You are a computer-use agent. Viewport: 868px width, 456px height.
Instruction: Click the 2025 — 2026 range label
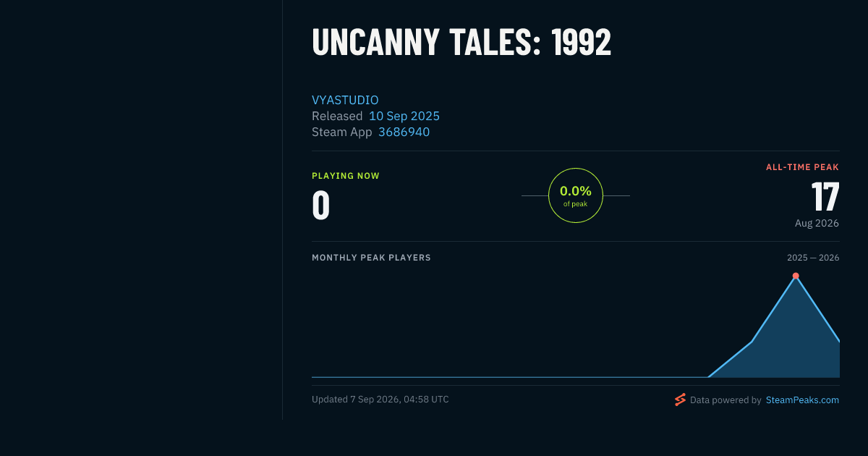pos(813,258)
